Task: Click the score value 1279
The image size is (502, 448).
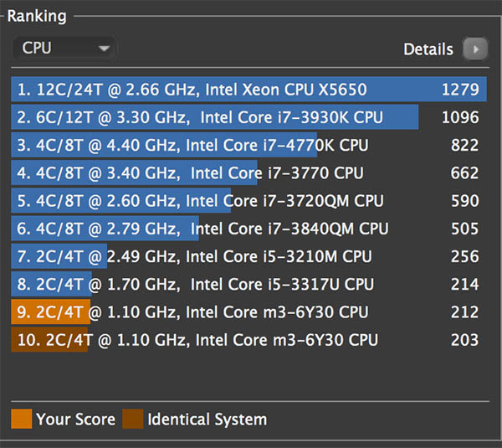Action: point(460,90)
